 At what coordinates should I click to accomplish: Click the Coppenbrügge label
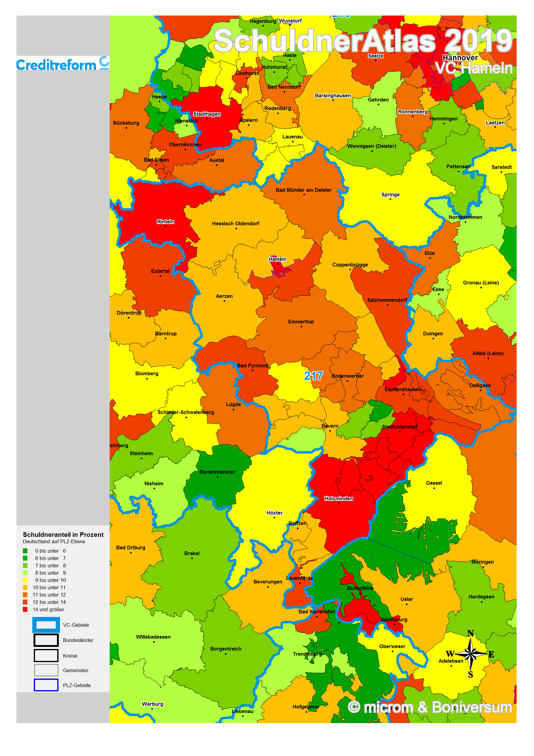(x=350, y=264)
